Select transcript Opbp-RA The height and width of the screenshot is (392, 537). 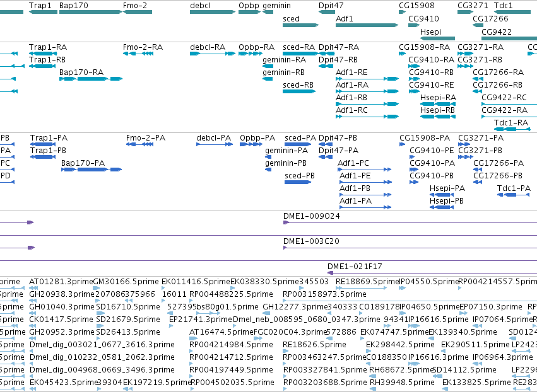[x=257, y=47]
